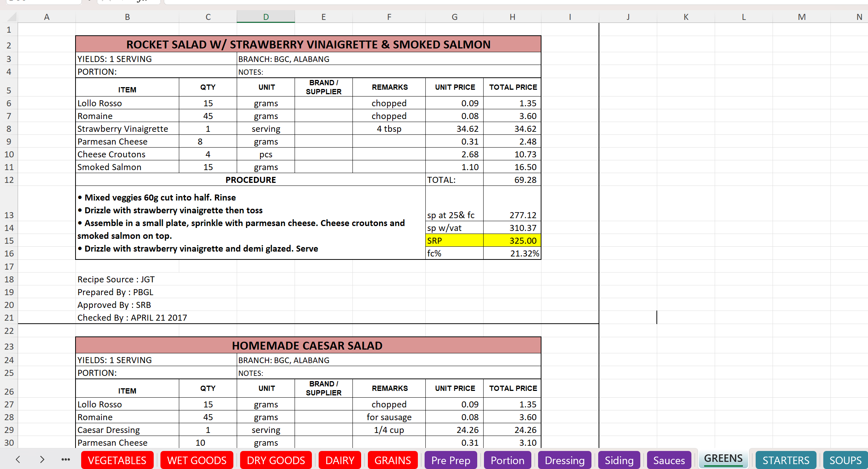
Task: Click the Rocket Salad title cell
Action: (308, 44)
